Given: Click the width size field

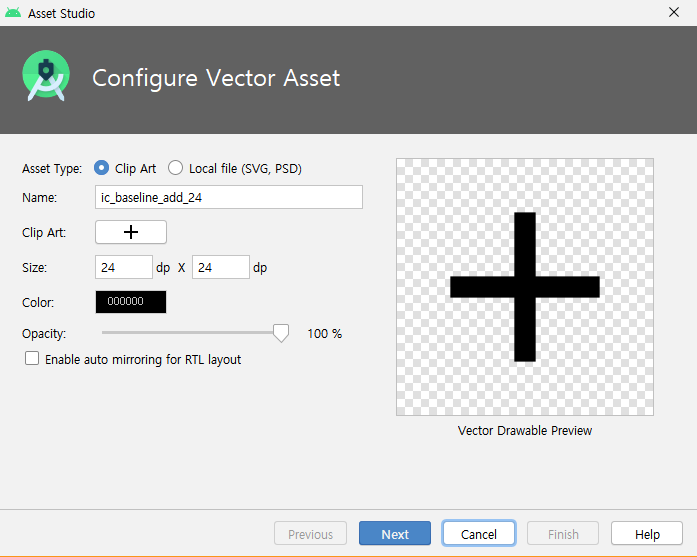Looking at the screenshot, I should coord(124,267).
